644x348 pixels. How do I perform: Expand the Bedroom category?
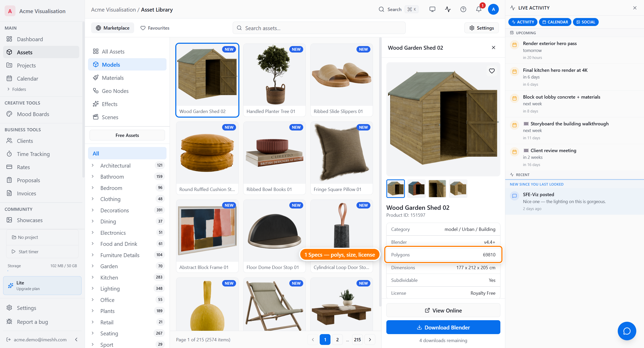tap(93, 188)
